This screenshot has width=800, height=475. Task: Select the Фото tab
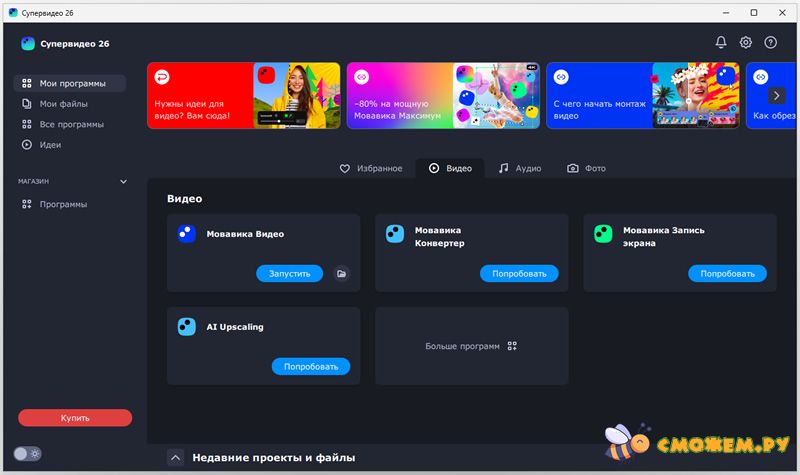[586, 168]
